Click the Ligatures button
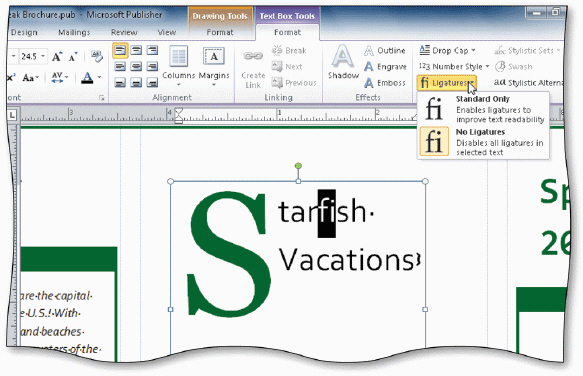583x376 pixels. tap(447, 83)
